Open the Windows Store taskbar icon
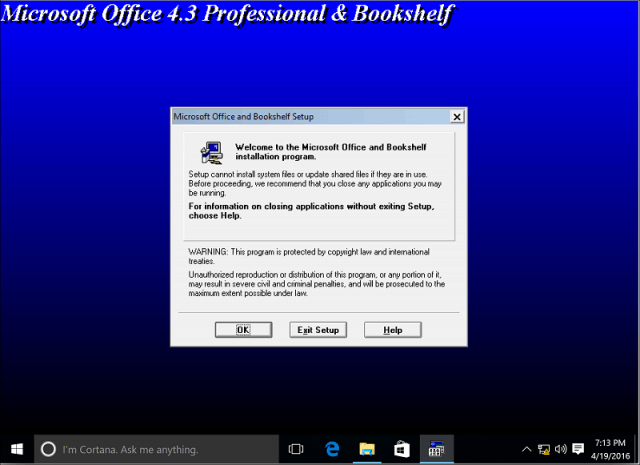The width and height of the screenshot is (640, 465). (402, 449)
